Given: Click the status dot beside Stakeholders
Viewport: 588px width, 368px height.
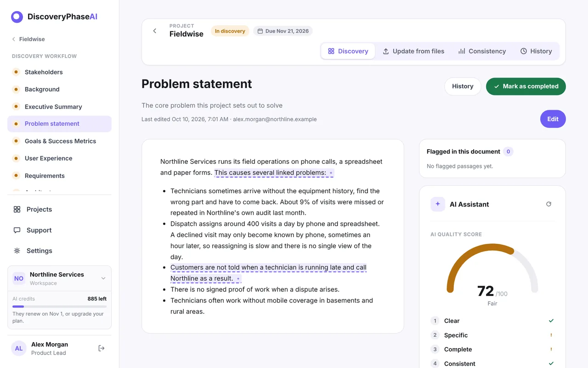Looking at the screenshot, I should click(x=16, y=72).
